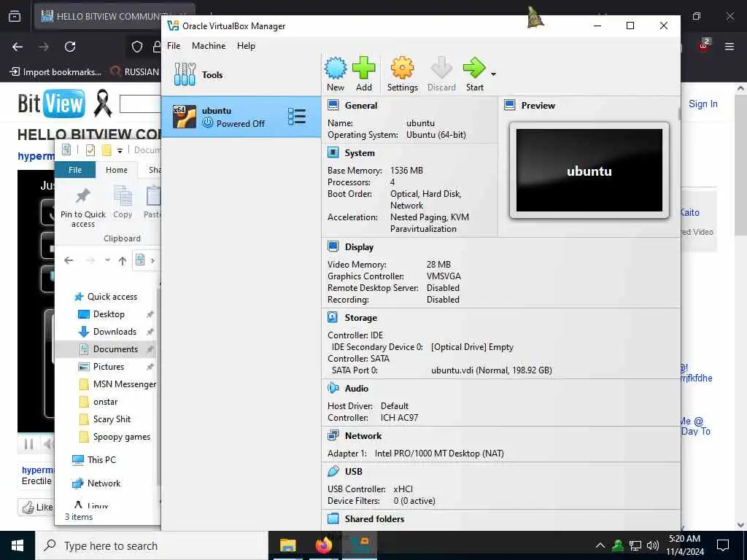Click the General section header
Viewport: 747px width, 560px height.
point(361,105)
